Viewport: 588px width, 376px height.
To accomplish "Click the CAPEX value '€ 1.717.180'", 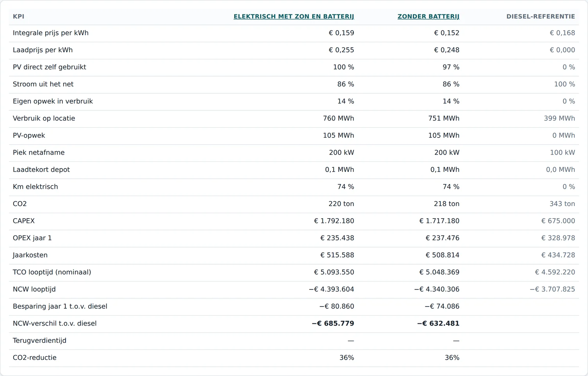I will click(439, 221).
